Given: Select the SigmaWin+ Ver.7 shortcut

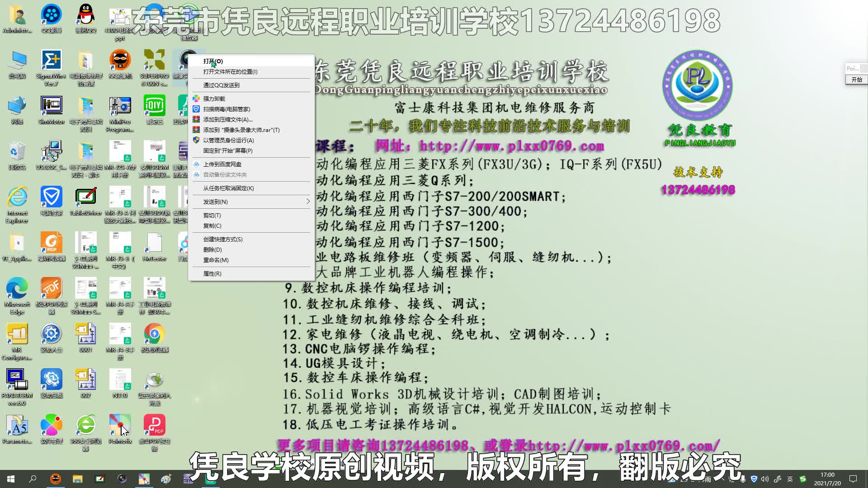Looking at the screenshot, I should pyautogui.click(x=51, y=68).
